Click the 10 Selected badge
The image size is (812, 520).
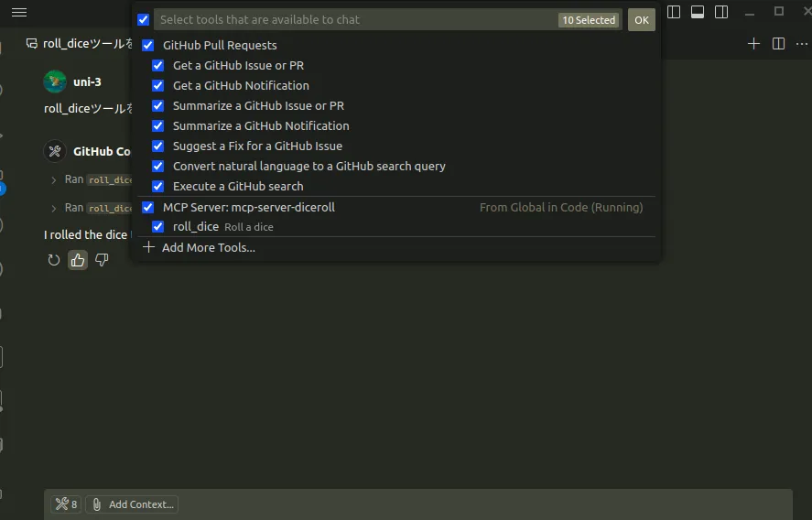coord(589,20)
